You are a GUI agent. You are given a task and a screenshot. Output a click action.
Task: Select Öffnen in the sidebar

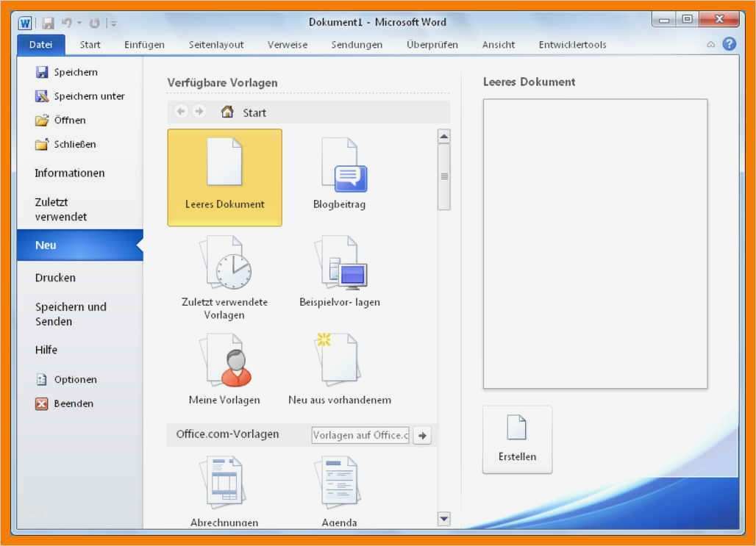(61, 121)
